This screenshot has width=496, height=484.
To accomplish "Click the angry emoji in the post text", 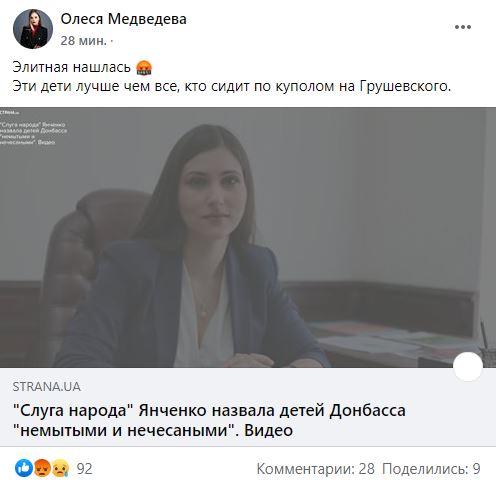I will [144, 68].
